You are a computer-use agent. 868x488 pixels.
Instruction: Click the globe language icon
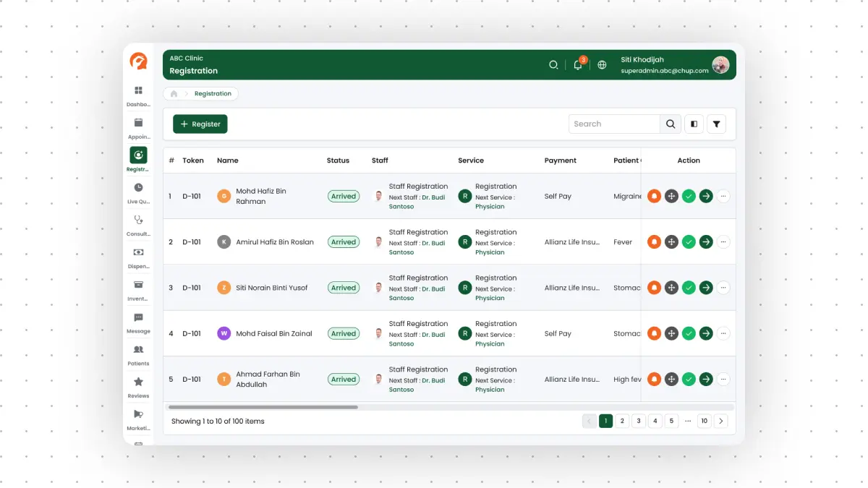click(x=602, y=64)
